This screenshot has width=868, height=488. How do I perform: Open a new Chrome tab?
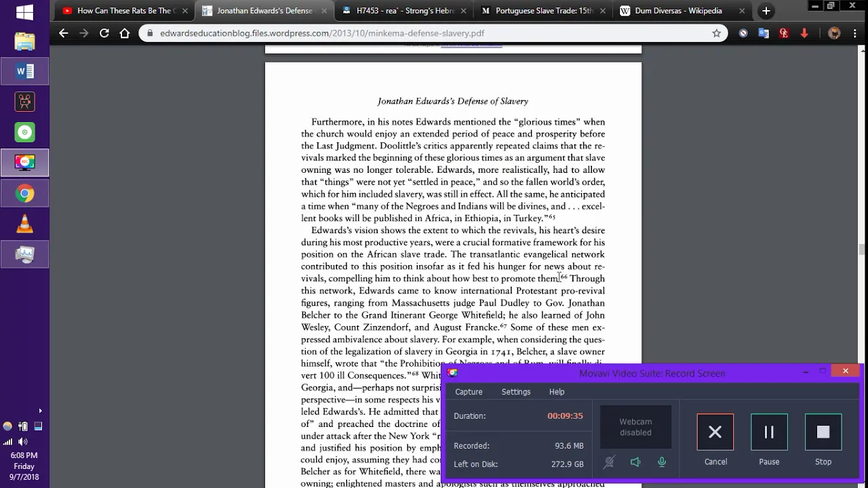pos(766,11)
